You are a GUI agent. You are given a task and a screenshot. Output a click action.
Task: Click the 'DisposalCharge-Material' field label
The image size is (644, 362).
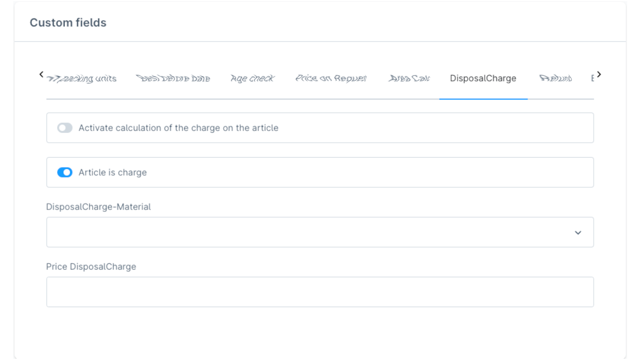[x=98, y=207]
